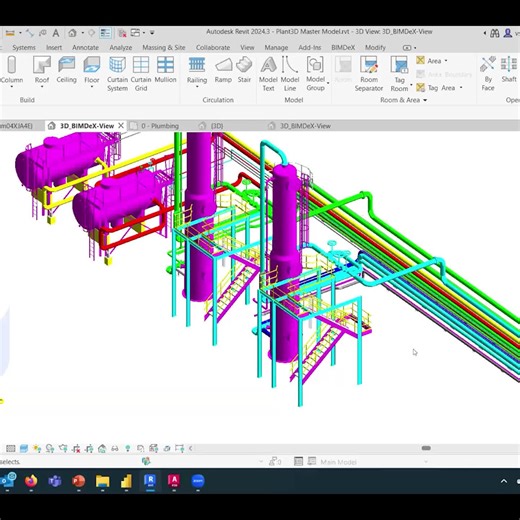Open the Tag Area dropdown arrow

[461, 88]
